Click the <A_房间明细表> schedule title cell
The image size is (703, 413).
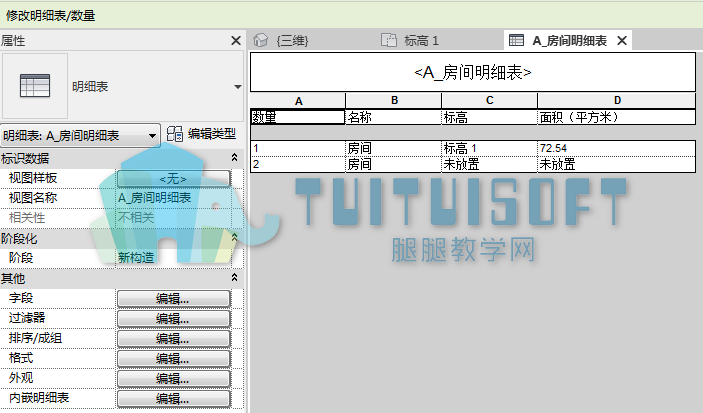(x=473, y=72)
